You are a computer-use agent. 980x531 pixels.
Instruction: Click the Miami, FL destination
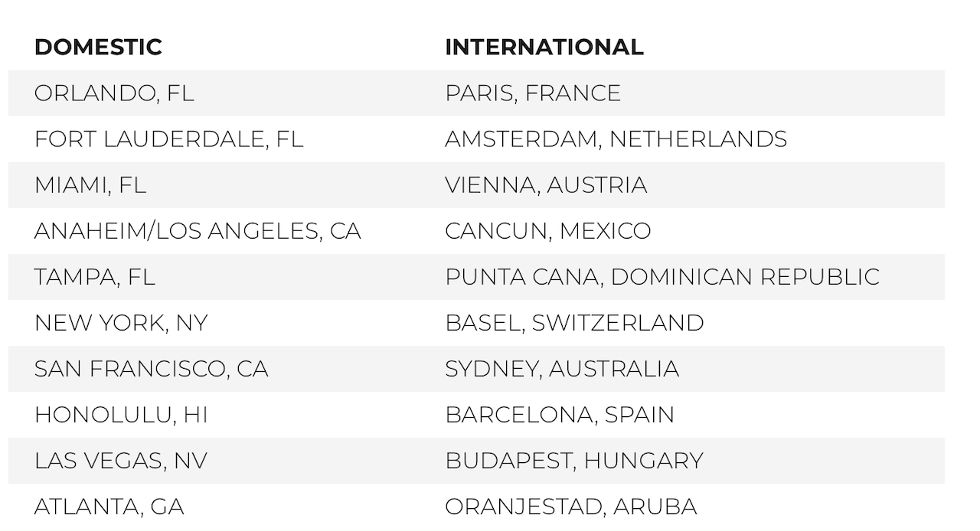[x=90, y=185]
